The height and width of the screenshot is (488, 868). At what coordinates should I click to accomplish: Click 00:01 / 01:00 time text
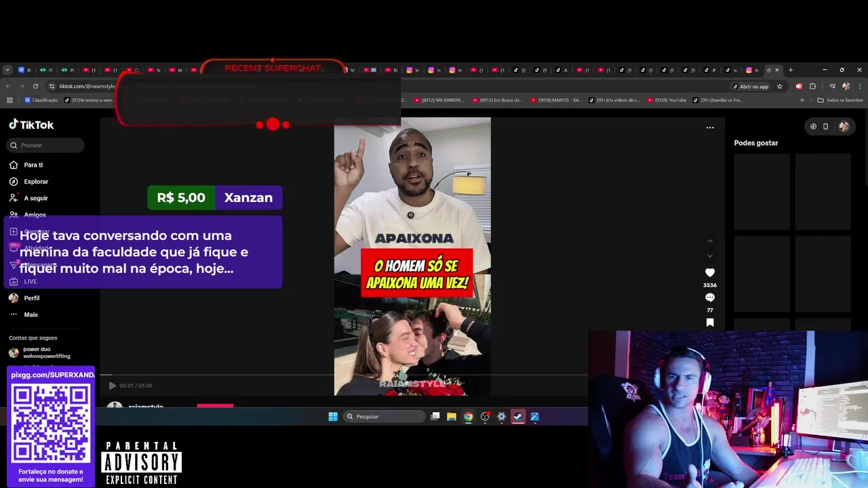point(136,386)
